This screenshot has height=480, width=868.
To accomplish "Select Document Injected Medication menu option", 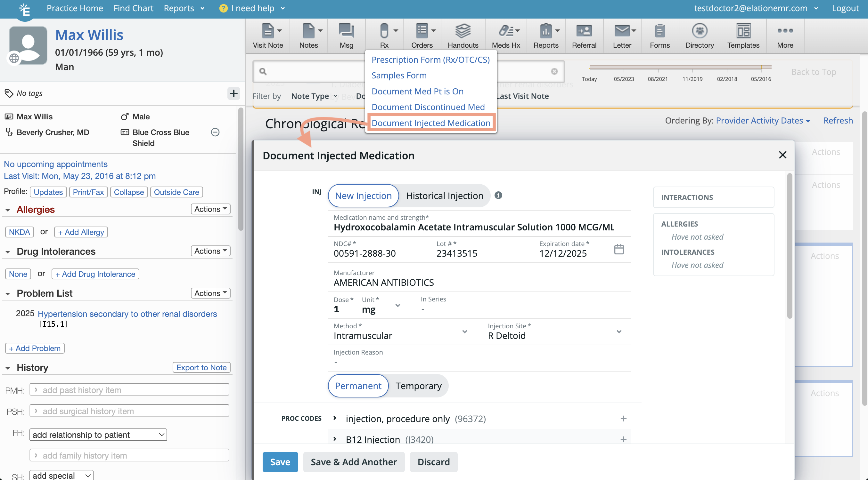I will click(x=431, y=123).
